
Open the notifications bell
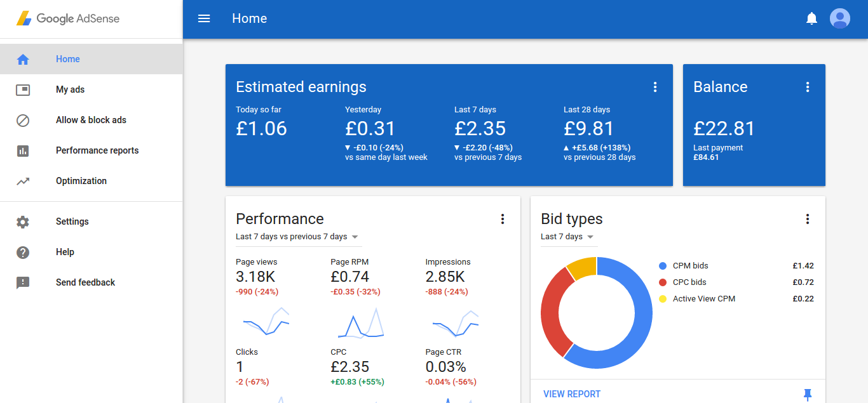811,18
